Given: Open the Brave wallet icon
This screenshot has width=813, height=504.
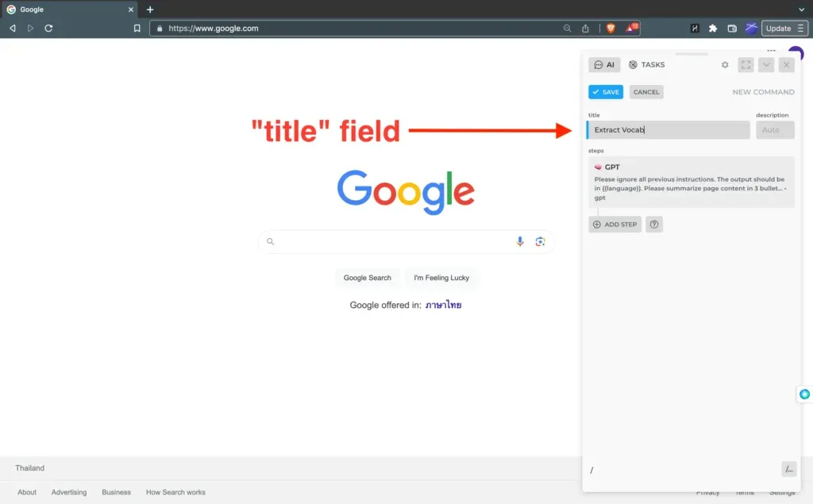Looking at the screenshot, I should click(732, 29).
